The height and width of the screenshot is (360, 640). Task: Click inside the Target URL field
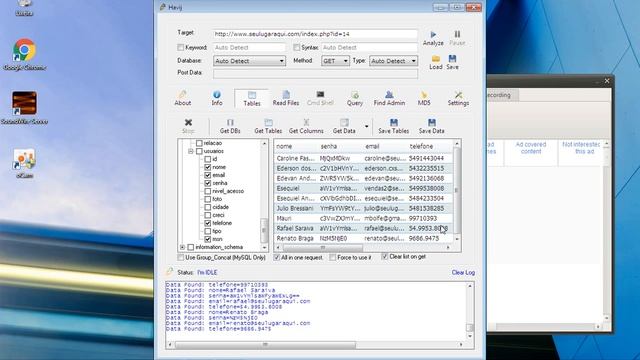315,34
